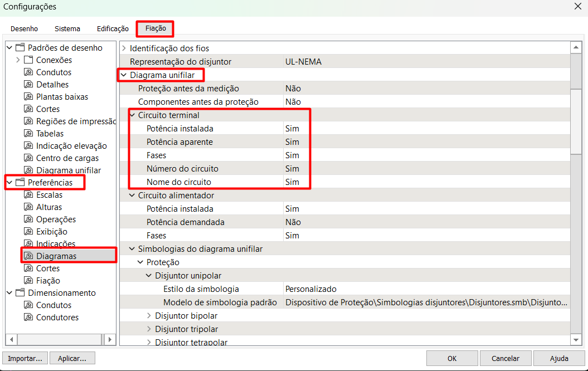Toggle Nome do circuito Sim value
The image size is (588, 371).
click(x=292, y=182)
